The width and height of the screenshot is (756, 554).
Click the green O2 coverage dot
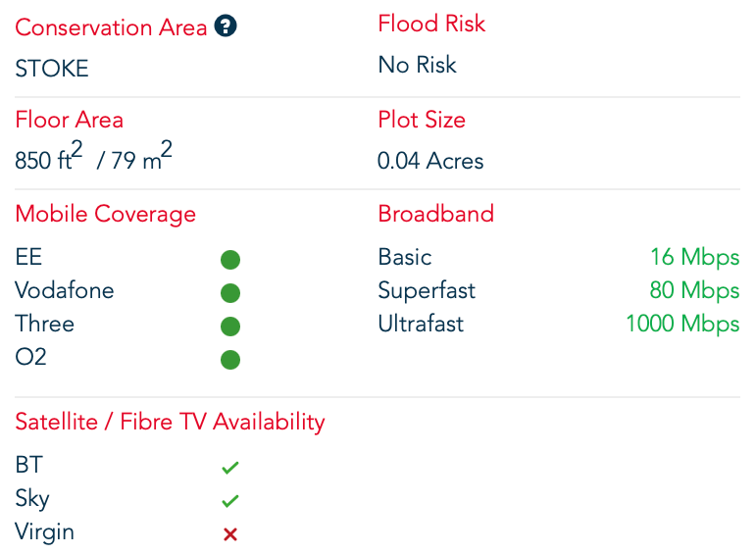click(230, 359)
